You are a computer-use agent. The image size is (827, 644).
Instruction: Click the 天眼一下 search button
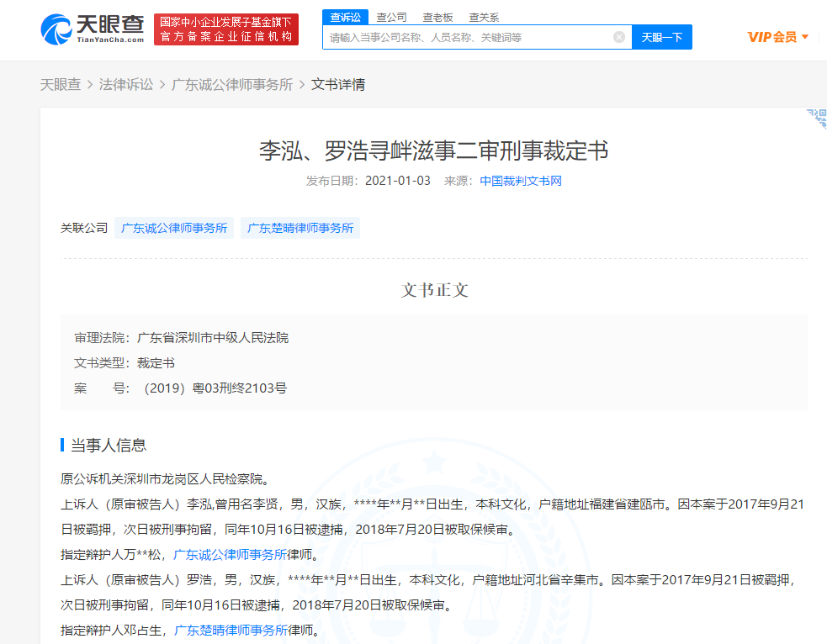point(662,37)
